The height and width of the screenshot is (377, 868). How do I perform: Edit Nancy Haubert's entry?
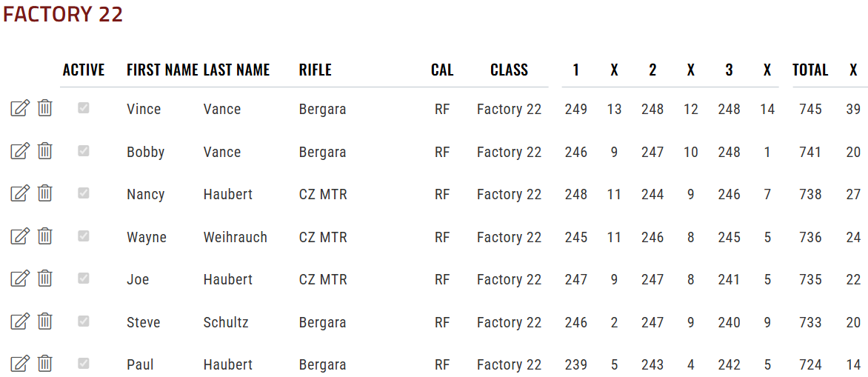(20, 194)
